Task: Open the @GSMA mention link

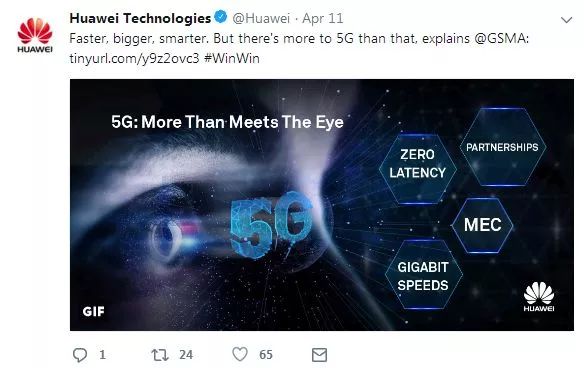Action: (x=501, y=38)
